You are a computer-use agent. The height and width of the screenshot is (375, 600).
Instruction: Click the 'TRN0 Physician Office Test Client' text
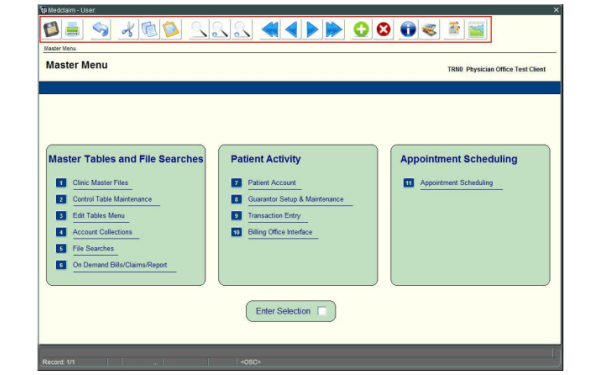497,69
